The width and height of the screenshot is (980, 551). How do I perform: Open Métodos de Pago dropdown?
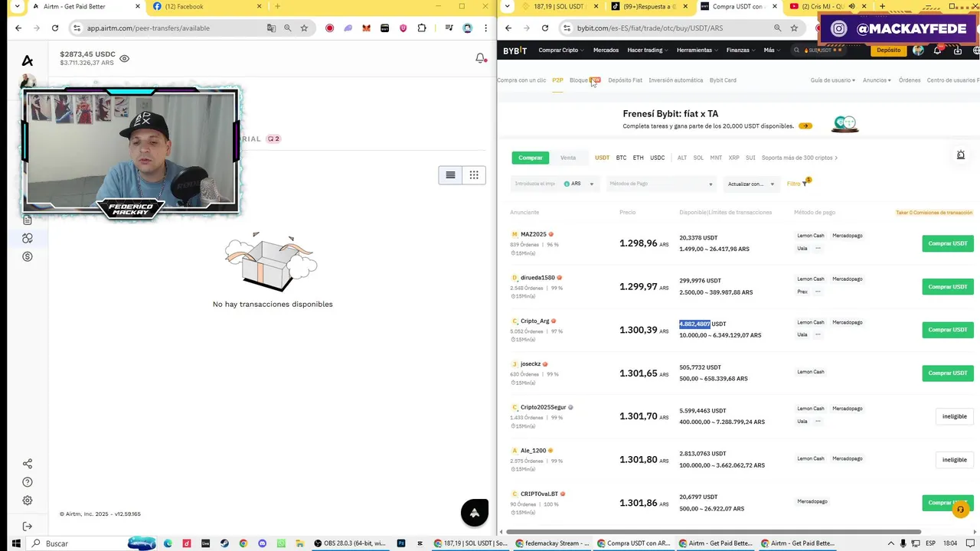pyautogui.click(x=661, y=184)
